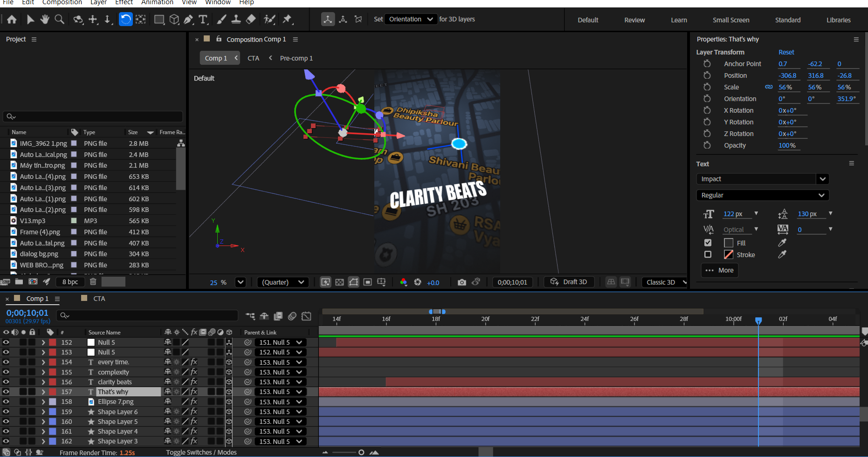Select the Rectangle shape tool
Image resolution: width=868 pixels, height=457 pixels.
(159, 20)
